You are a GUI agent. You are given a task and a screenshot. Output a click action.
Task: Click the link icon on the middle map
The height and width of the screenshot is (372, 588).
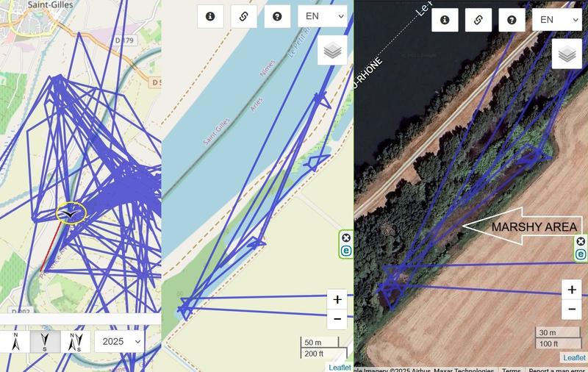[x=244, y=16]
